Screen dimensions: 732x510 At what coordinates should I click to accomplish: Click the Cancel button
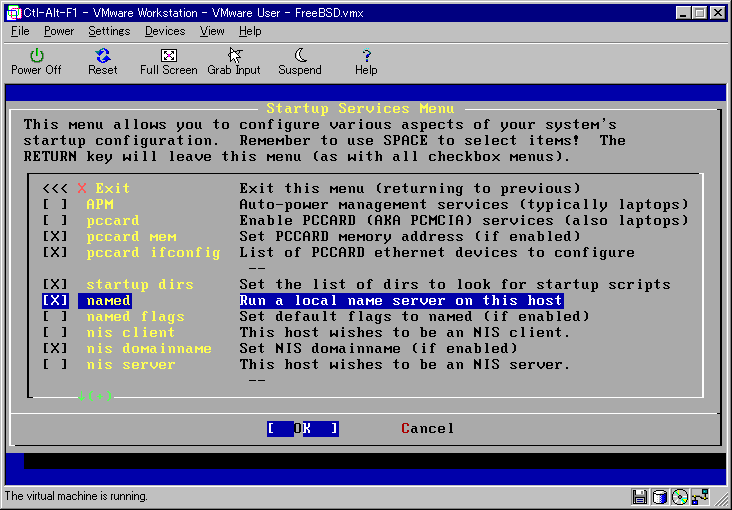click(x=428, y=428)
